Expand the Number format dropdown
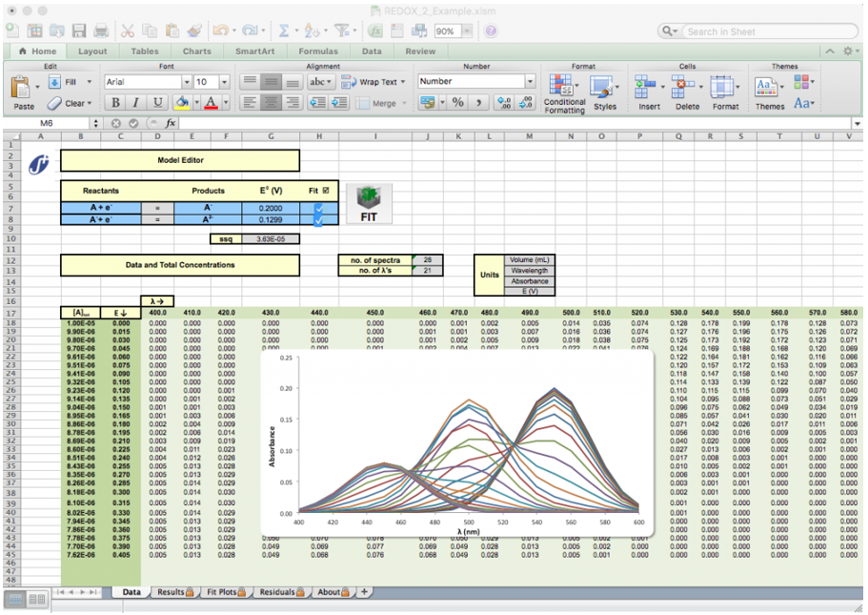The width and height of the screenshot is (868, 615). click(x=530, y=82)
